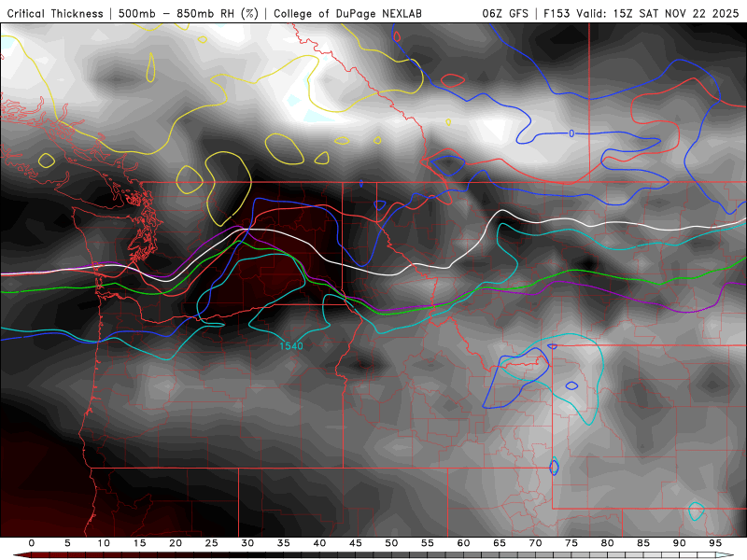The height and width of the screenshot is (560, 747).
Task: Select the '90' colorbar scale label
Action: (680, 543)
